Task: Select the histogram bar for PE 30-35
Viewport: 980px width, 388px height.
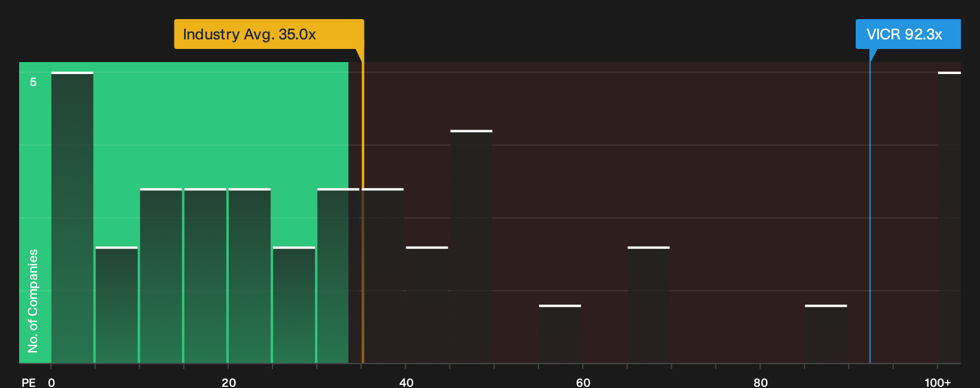Action: (338, 275)
